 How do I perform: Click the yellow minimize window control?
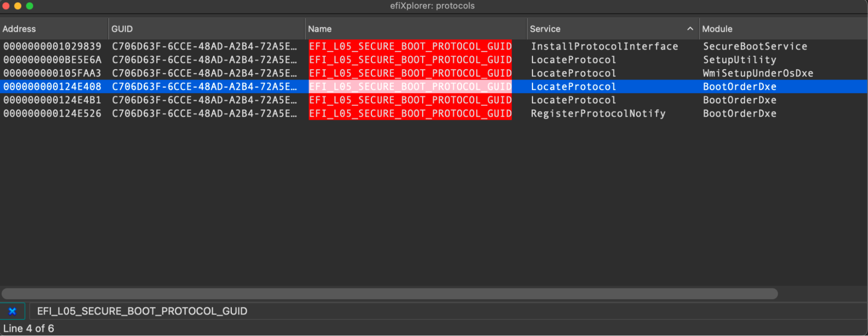(x=18, y=6)
